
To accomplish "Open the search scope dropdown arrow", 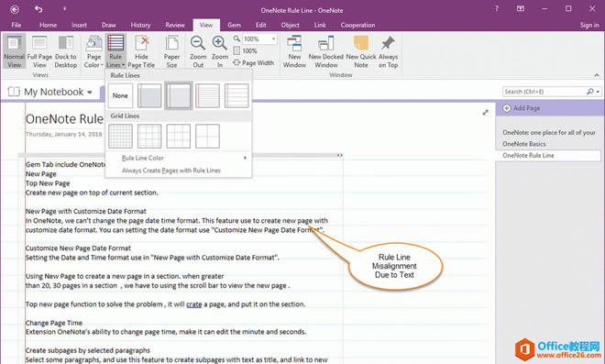I will (598, 92).
